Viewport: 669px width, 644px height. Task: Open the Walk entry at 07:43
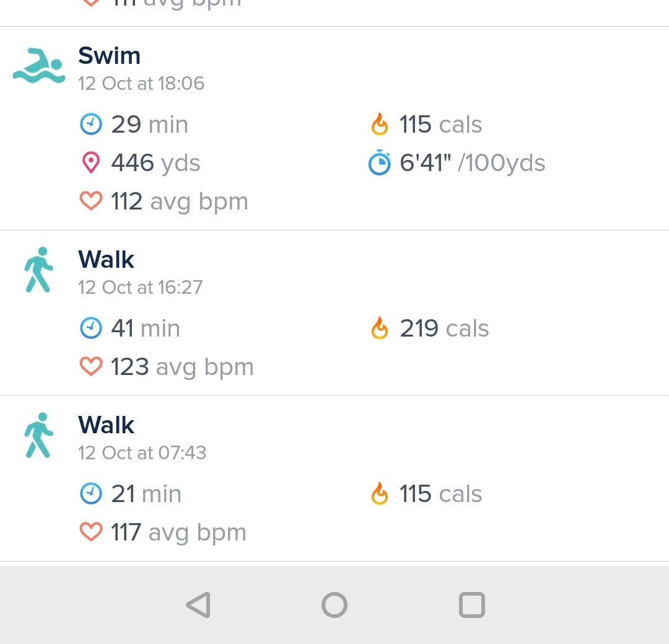tap(106, 425)
